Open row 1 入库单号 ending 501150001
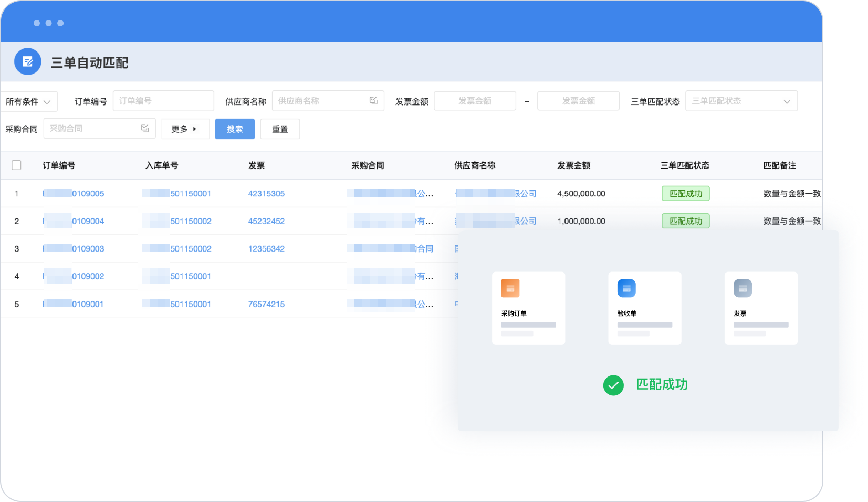The image size is (868, 502). [x=177, y=194]
